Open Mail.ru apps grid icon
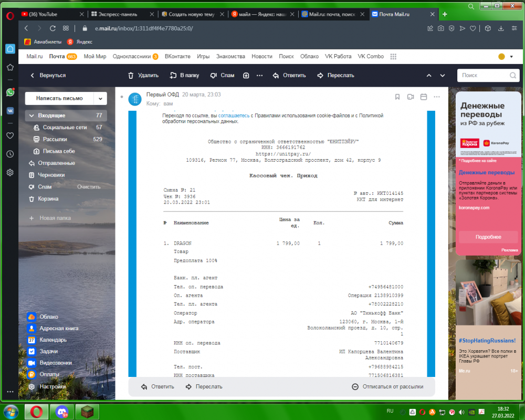525x420 pixels. 393,57
